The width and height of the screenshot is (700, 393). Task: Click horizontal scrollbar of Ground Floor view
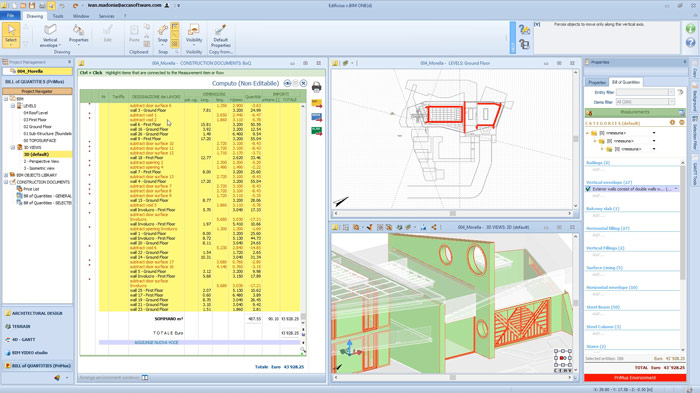pyautogui.click(x=453, y=213)
